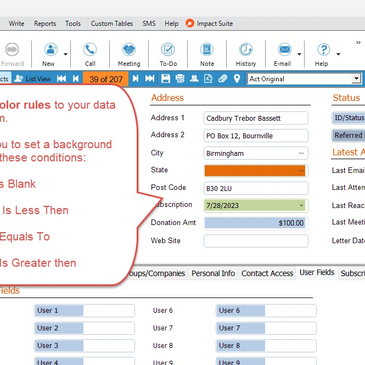The width and height of the screenshot is (365, 365).
Task: Open the Write menu
Action: (x=16, y=23)
